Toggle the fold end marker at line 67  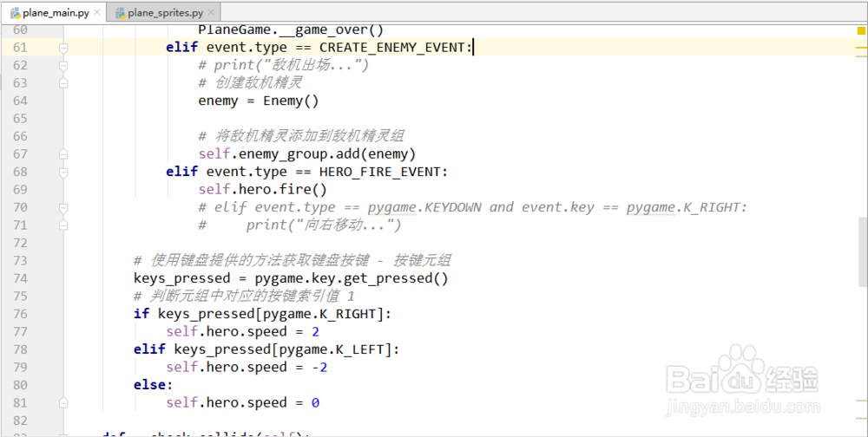click(63, 153)
